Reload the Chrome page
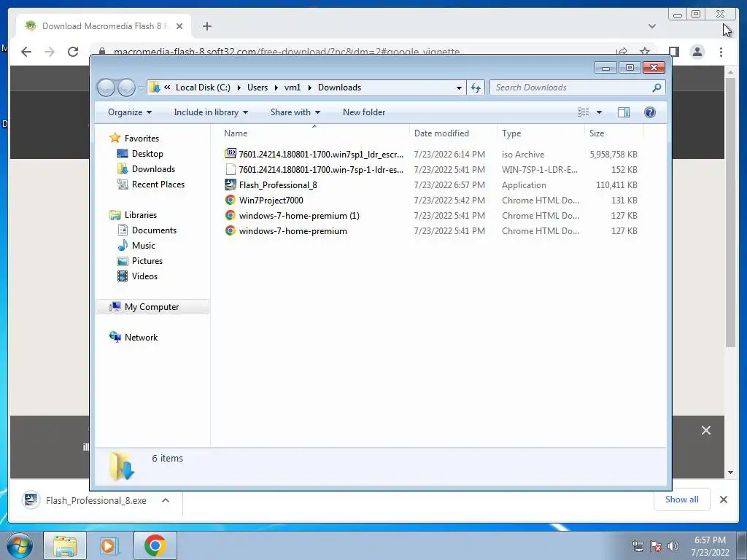Viewport: 747px width, 560px height. point(73,52)
